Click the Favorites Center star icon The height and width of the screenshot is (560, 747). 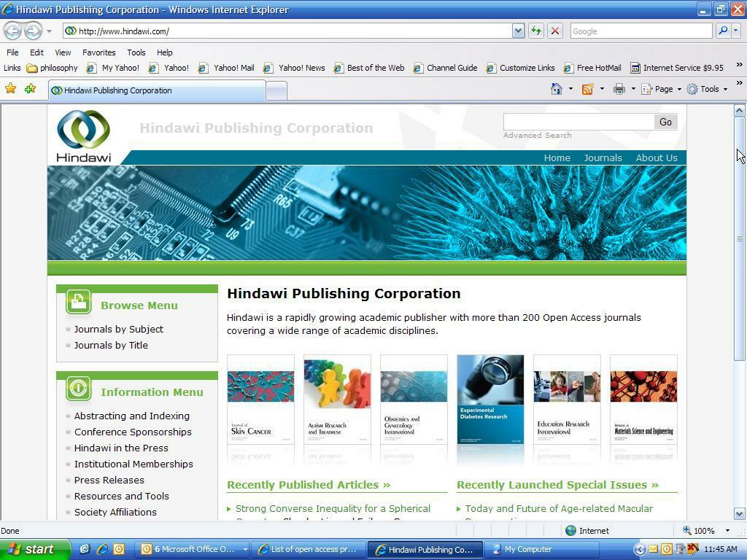10,88
